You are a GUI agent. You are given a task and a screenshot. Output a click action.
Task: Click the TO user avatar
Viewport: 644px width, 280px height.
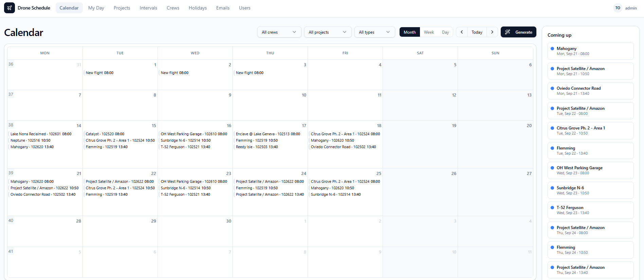(618, 8)
